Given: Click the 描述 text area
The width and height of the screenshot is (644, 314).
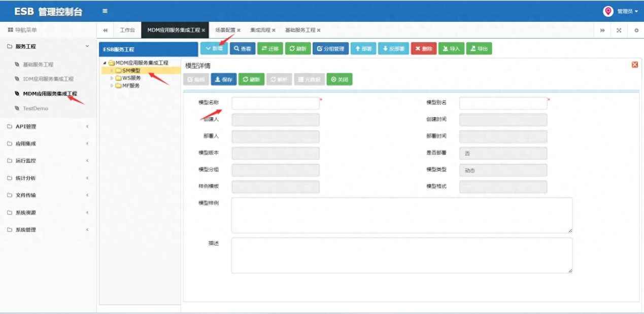Looking at the screenshot, I should [x=402, y=256].
